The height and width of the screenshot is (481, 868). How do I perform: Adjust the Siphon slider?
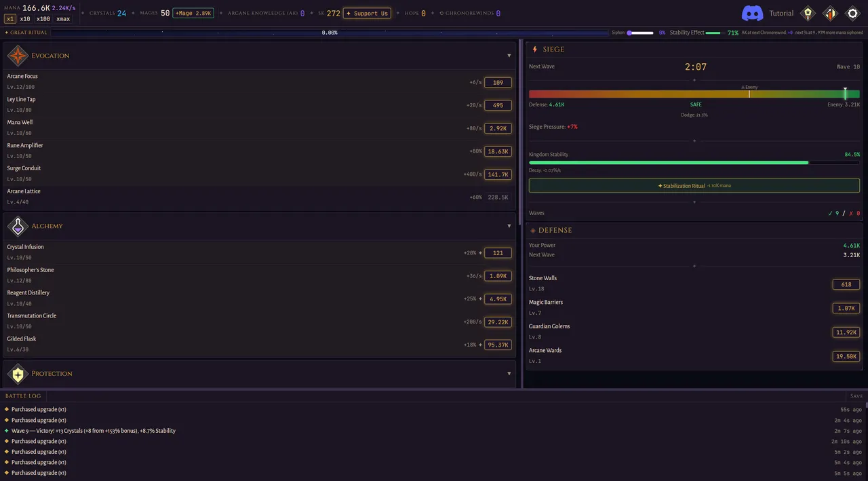[640, 33]
